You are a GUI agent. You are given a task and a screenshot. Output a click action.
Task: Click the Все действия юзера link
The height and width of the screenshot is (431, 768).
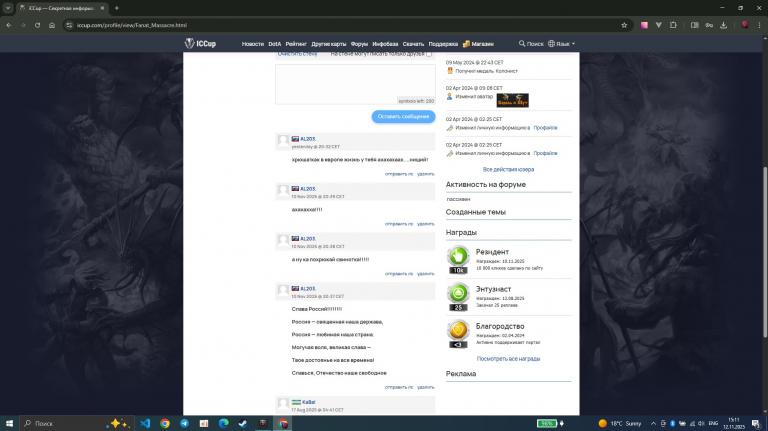pyautogui.click(x=508, y=169)
